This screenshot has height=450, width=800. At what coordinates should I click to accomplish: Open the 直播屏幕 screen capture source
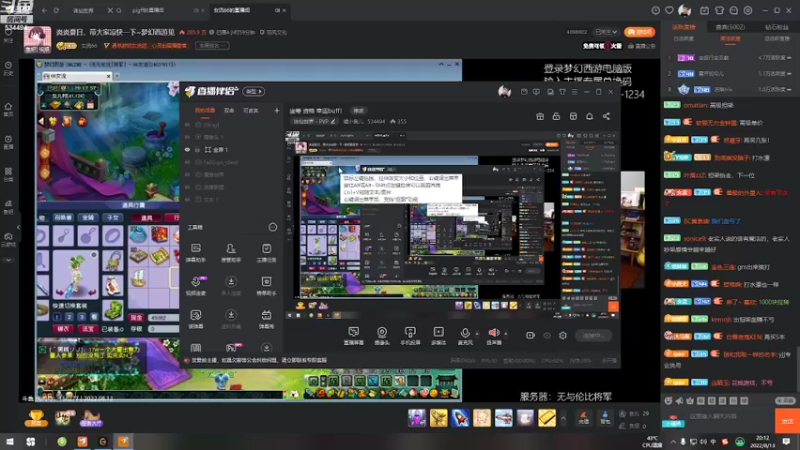[353, 336]
